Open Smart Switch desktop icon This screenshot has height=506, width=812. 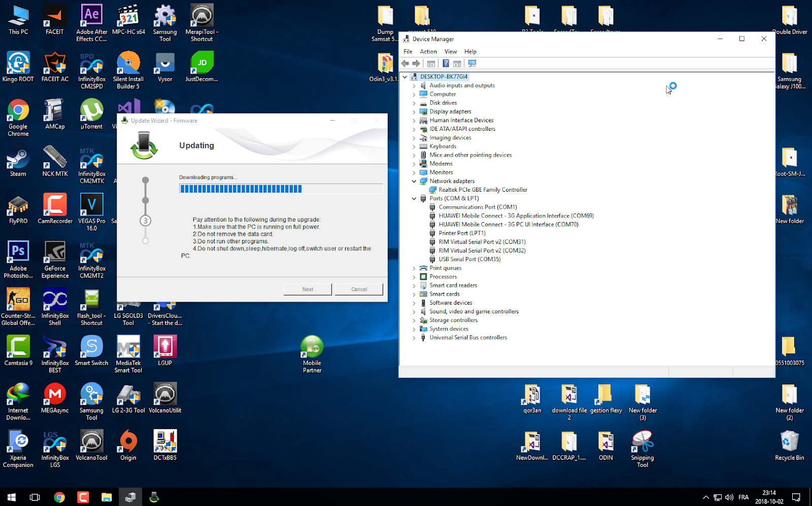pyautogui.click(x=92, y=351)
